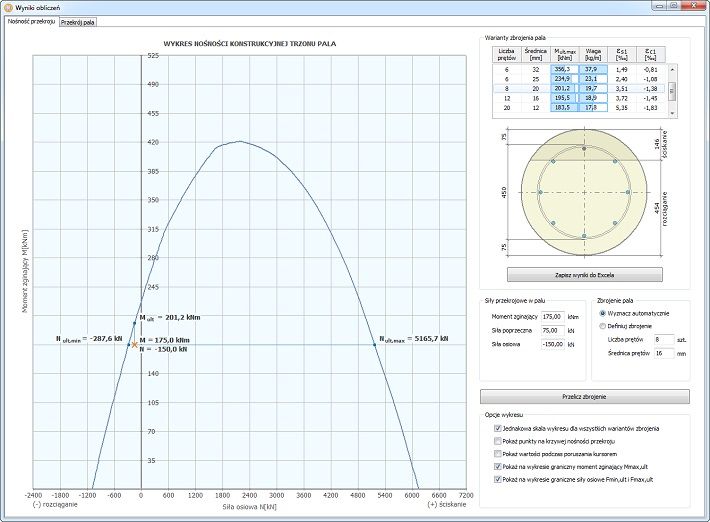Click reinforcement table scroll up arrow
Screen dimensions: 710x522
click(x=672, y=70)
